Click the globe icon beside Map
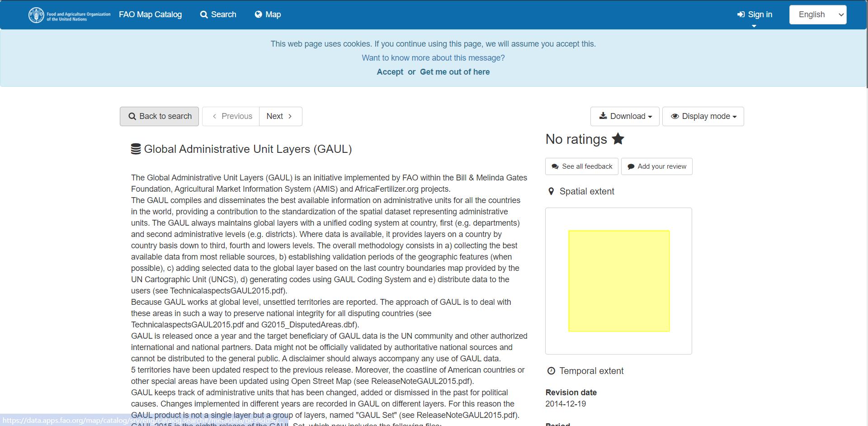This screenshot has width=868, height=426. 259,14
